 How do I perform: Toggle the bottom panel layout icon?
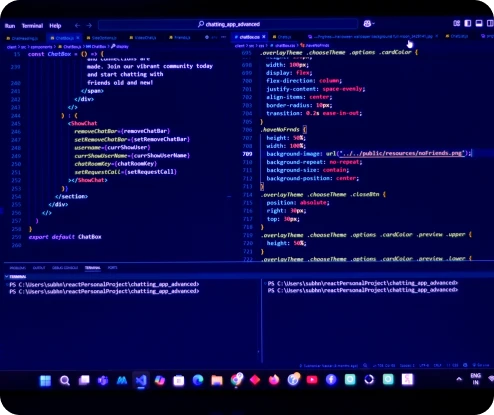[479, 23]
